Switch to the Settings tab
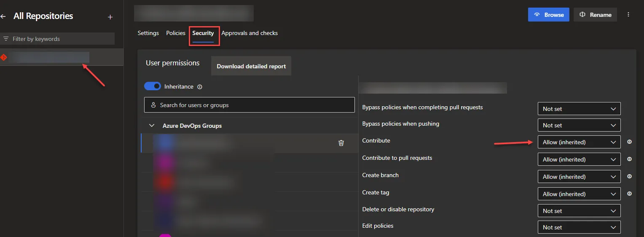This screenshot has height=237, width=644. point(148,33)
